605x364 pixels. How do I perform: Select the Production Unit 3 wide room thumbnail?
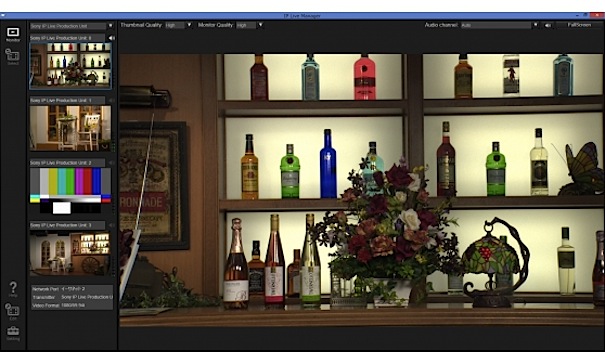point(71,253)
